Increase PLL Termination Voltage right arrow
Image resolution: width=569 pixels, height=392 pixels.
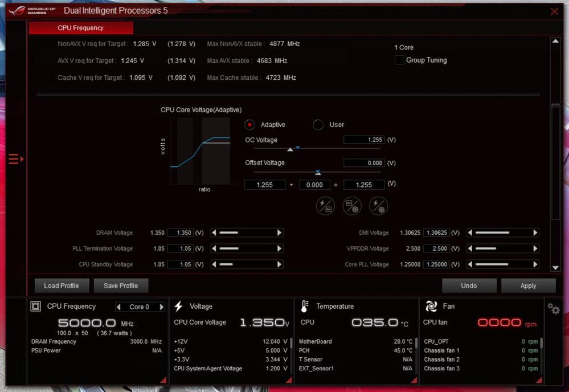click(x=280, y=248)
